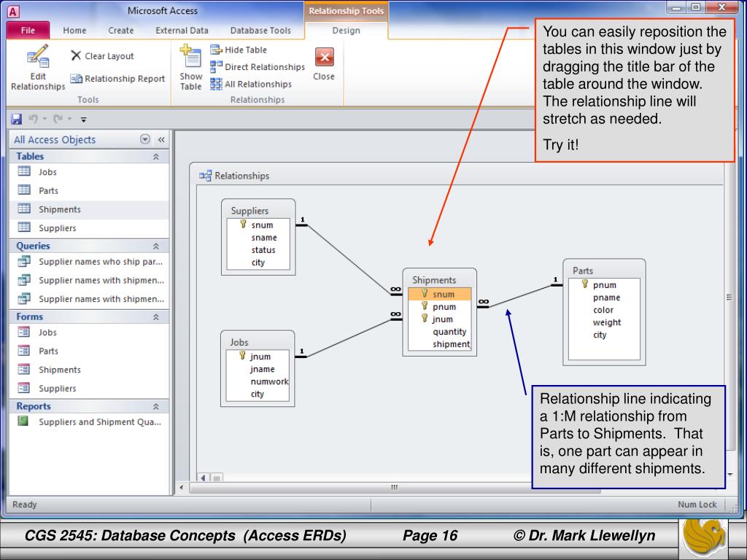
Task: Close the Relationships design view
Action: tap(324, 64)
